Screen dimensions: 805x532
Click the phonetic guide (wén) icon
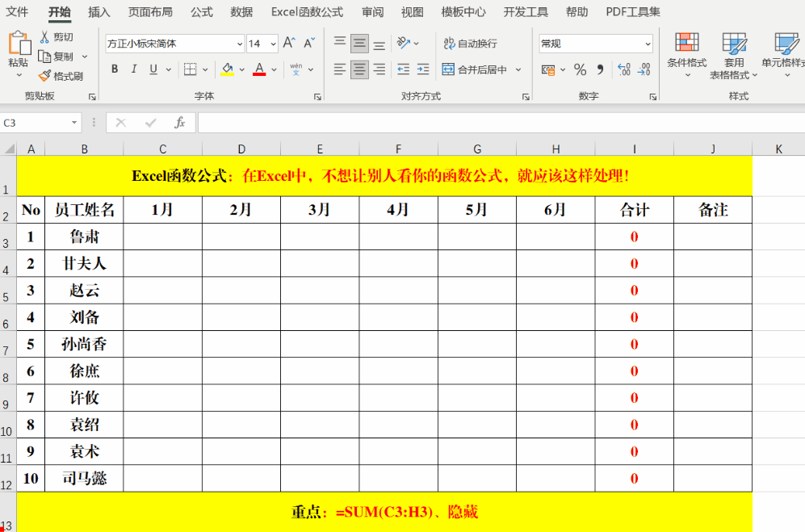coord(296,69)
